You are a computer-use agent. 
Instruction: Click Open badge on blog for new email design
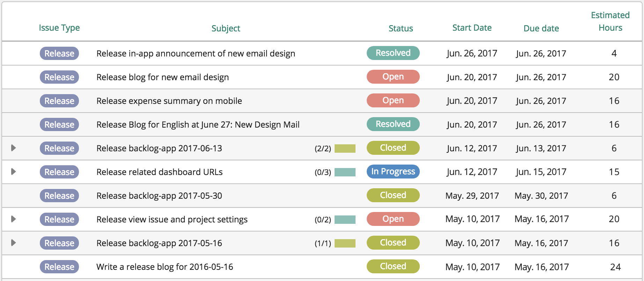click(x=393, y=77)
